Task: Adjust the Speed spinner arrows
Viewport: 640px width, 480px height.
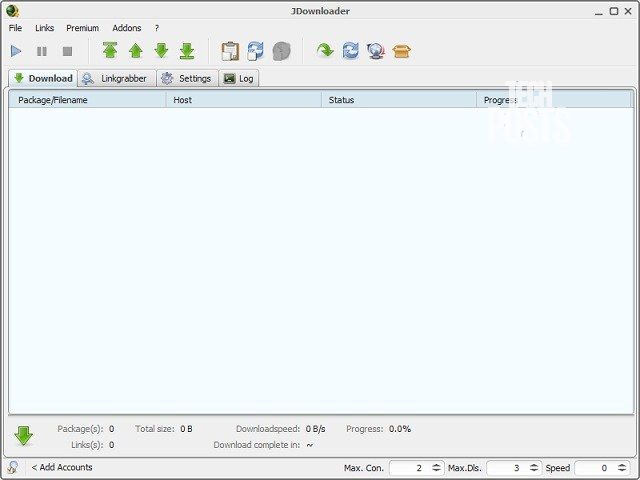Action: coord(622,468)
